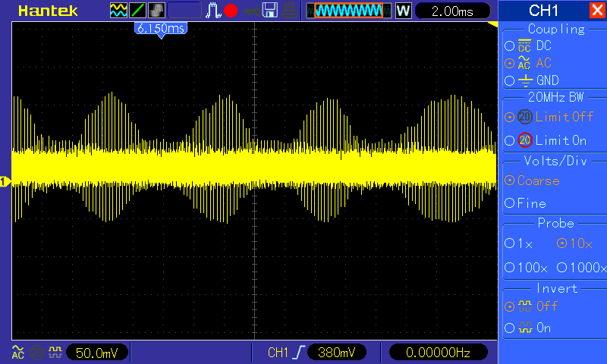Click the invert status icon at bottom

coord(55,352)
